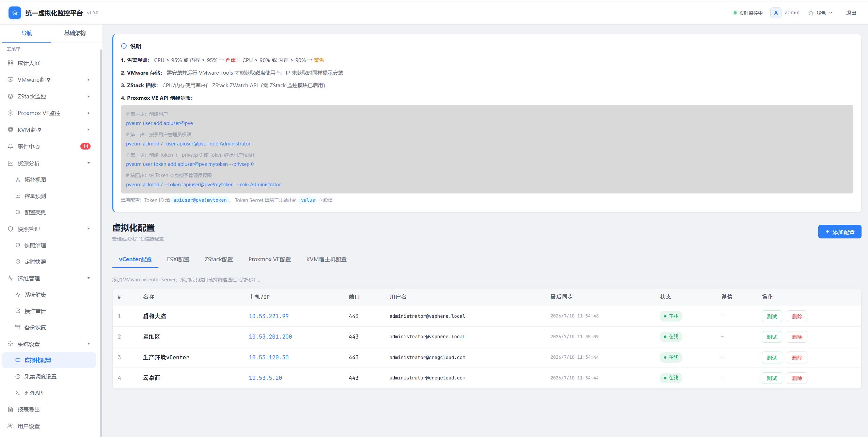Click 删除 for 盾构大脑 row
Image resolution: width=868 pixels, height=437 pixels.
797,316
